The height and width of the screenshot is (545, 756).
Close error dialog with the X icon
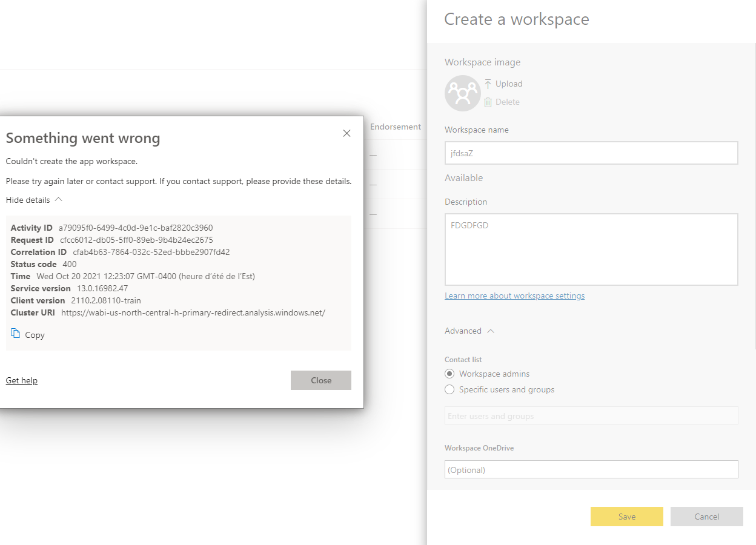click(346, 133)
